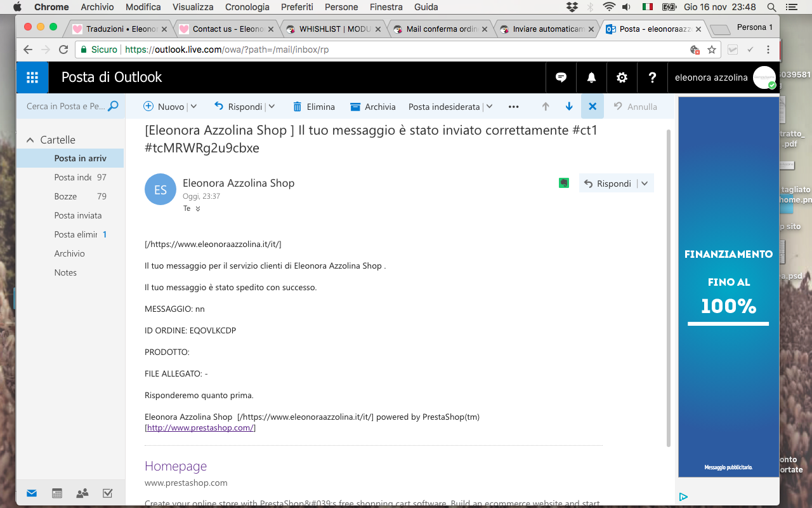
Task: Open the Italian flag input source menu
Action: [x=648, y=7]
